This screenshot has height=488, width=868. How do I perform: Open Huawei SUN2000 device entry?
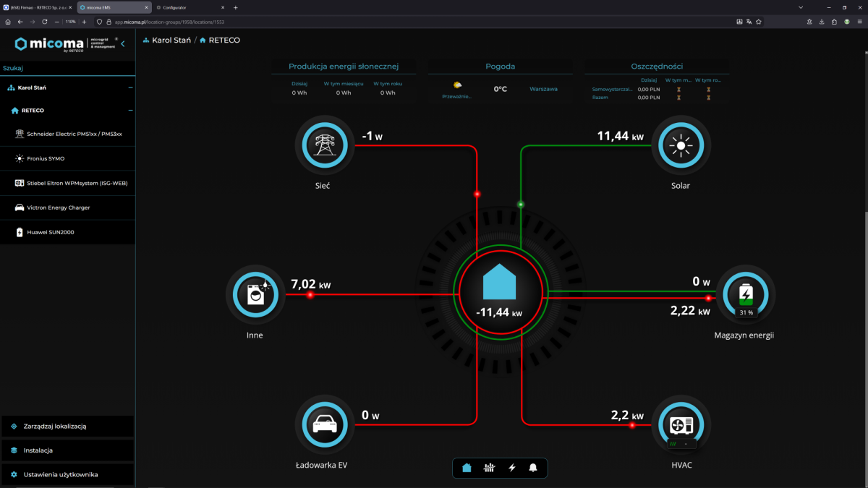coord(50,232)
